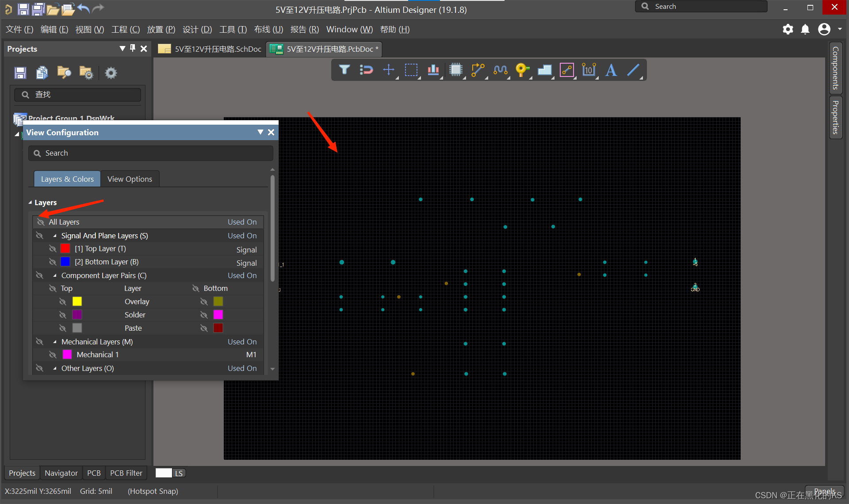Collapse the Layers section header
This screenshot has width=849, height=504.
[x=31, y=202]
